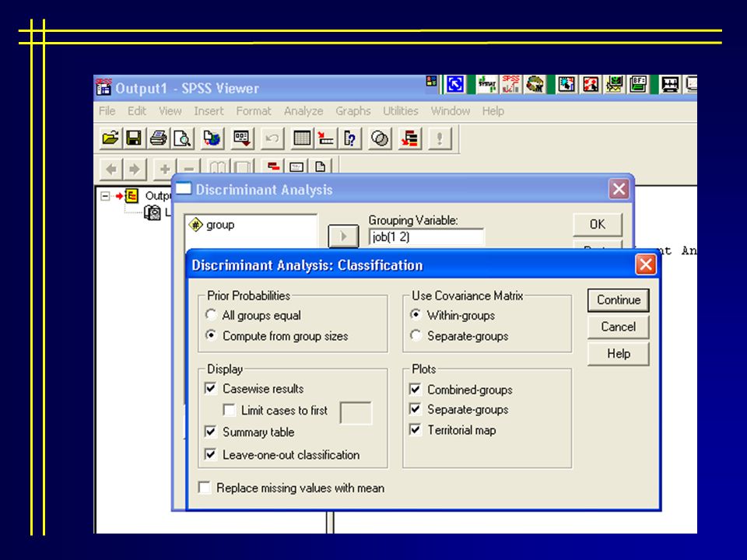This screenshot has width=747, height=560.
Task: Click the Grouping Variable field showing job(1 2)
Action: 426,236
